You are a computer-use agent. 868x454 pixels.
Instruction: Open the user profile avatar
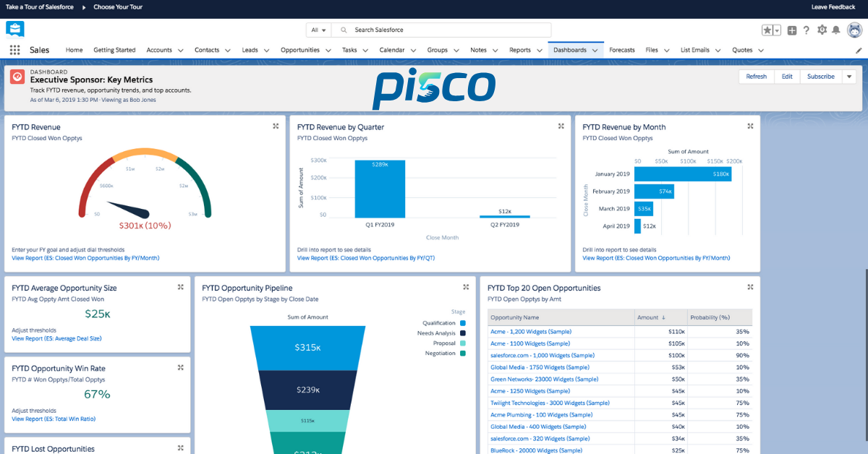(x=854, y=30)
